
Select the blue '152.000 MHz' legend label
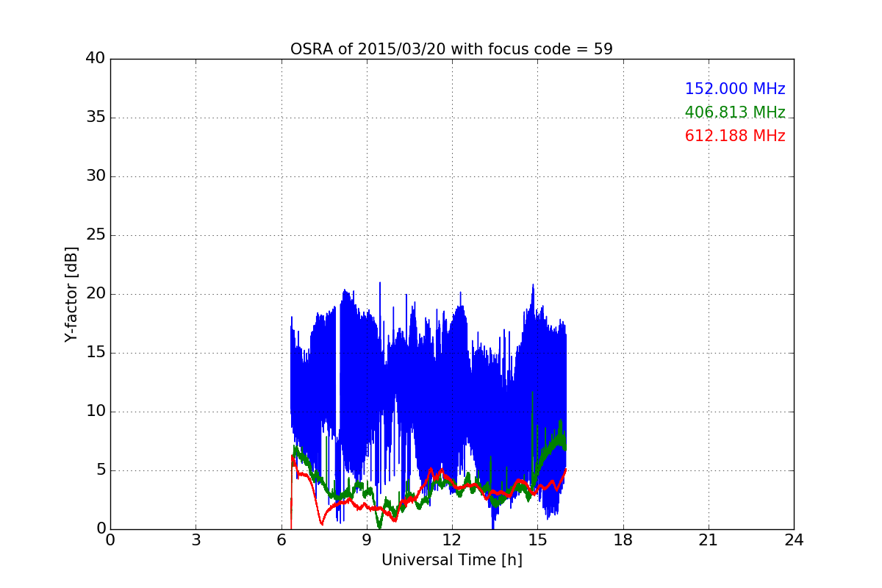pos(735,89)
